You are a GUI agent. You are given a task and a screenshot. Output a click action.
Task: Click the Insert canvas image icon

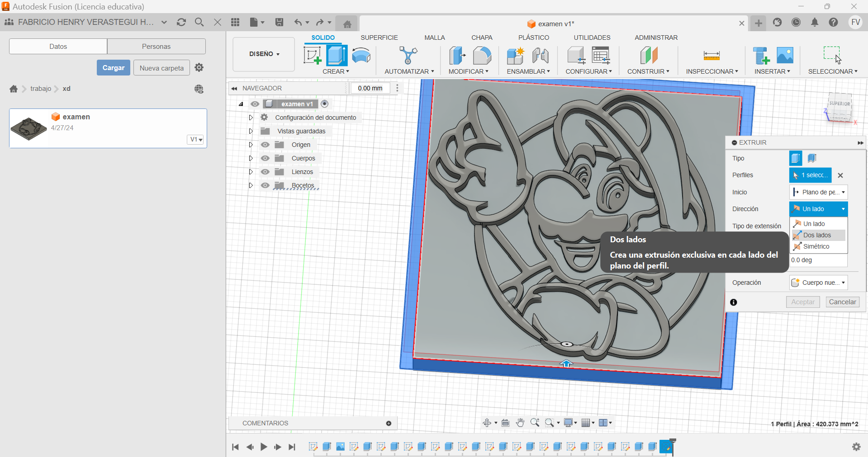(785, 56)
